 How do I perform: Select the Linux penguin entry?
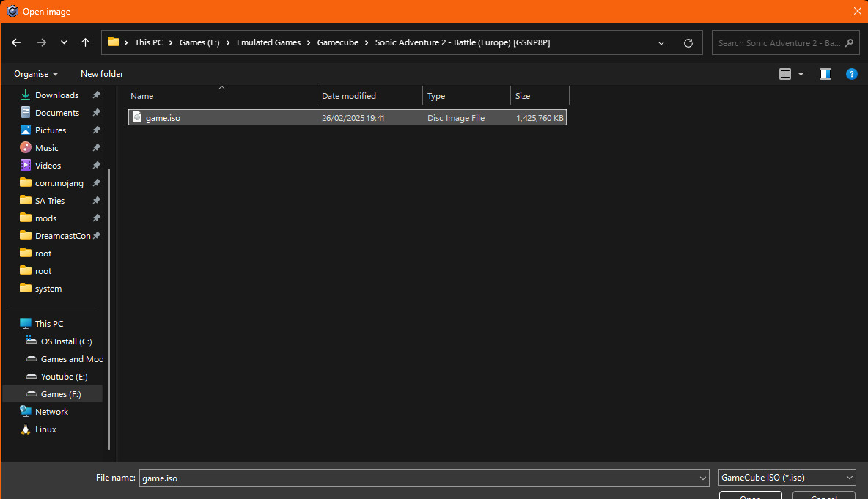tap(45, 429)
